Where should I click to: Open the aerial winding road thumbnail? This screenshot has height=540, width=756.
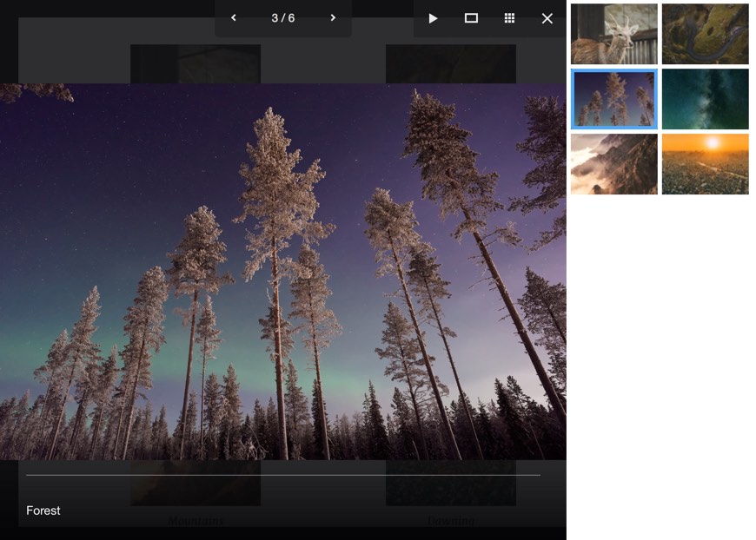[705, 34]
